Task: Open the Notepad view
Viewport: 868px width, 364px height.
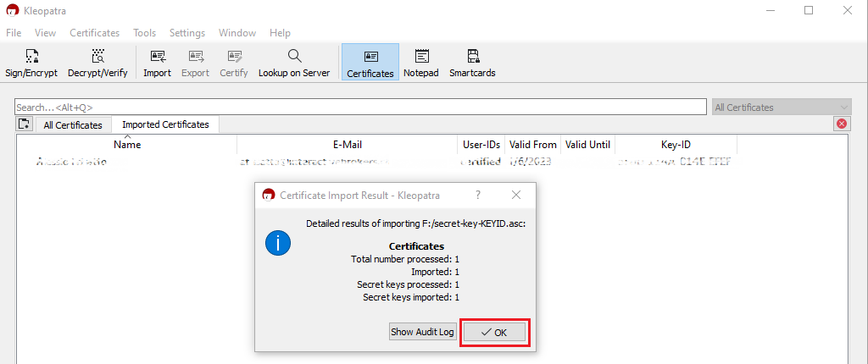Action: point(421,63)
